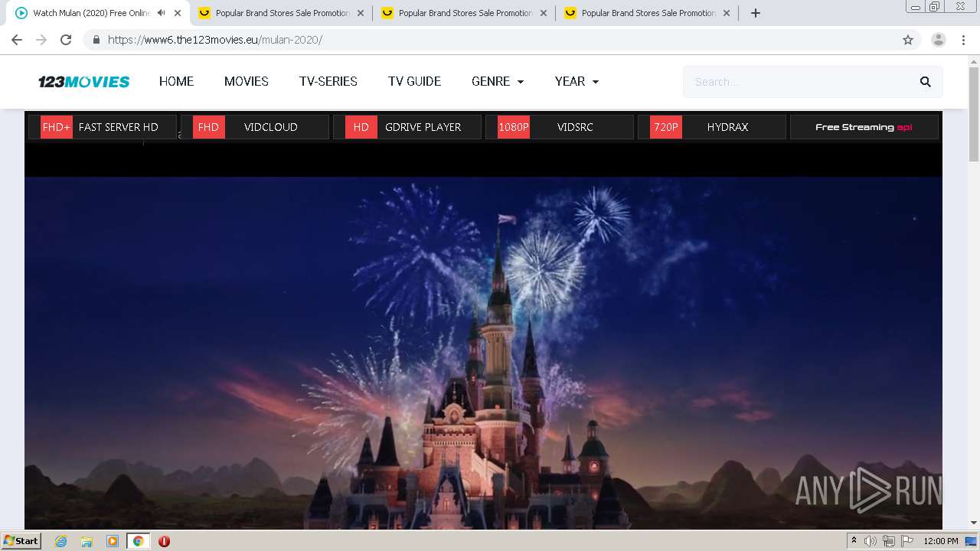The image size is (980, 551).
Task: Click the volume tray icon
Action: pos(871,541)
